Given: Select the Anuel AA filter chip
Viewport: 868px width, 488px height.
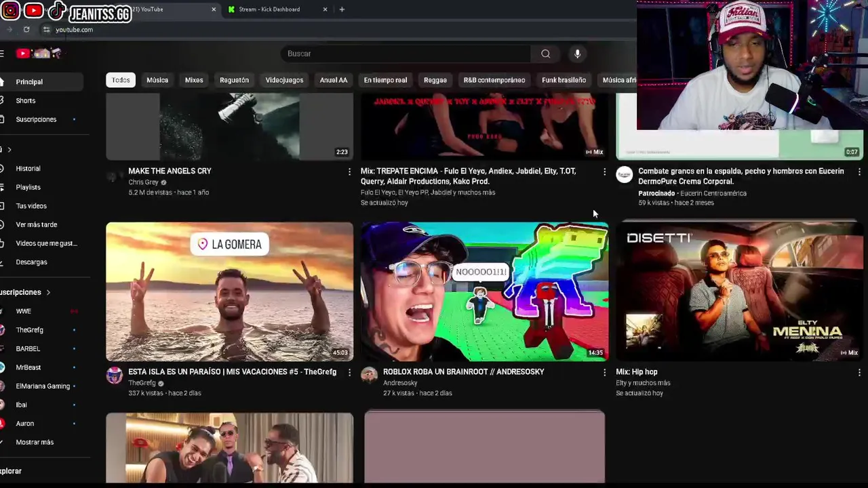Looking at the screenshot, I should (334, 80).
